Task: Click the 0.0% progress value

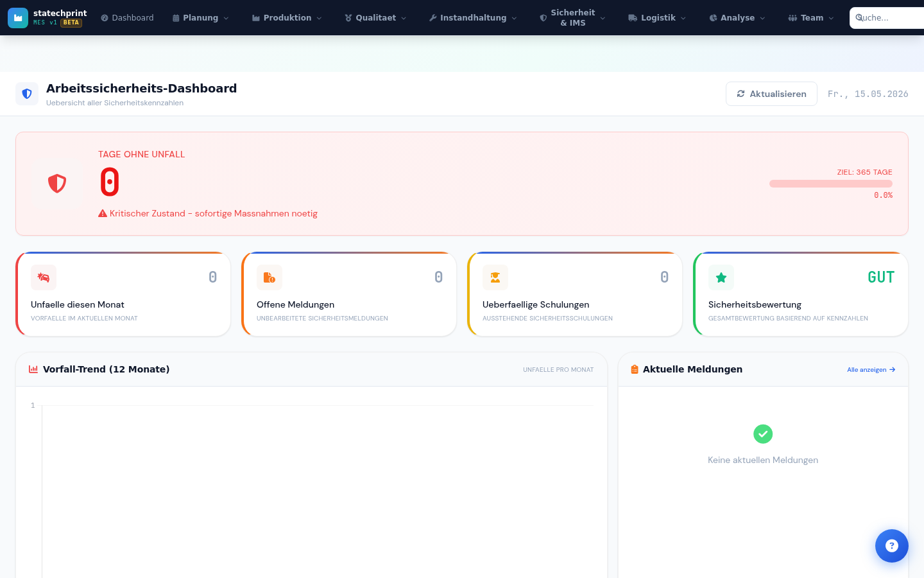Action: coord(883,195)
